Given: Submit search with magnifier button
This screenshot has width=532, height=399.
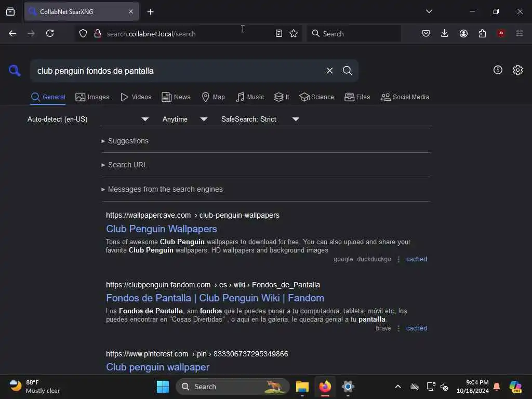Looking at the screenshot, I should [x=348, y=71].
